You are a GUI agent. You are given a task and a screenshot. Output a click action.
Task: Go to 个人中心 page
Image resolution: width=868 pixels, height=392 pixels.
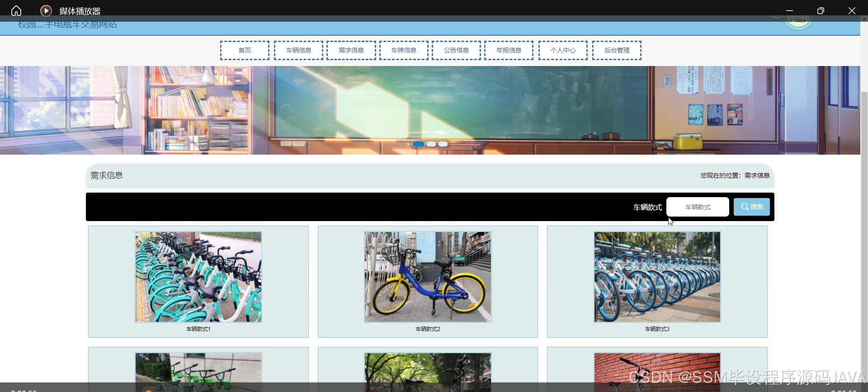pos(563,50)
